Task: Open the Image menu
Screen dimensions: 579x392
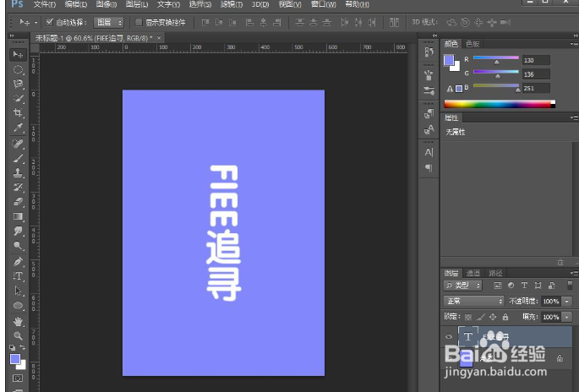Action: (107, 4)
